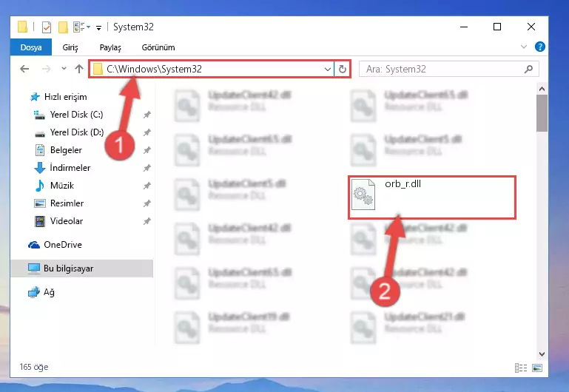The height and width of the screenshot is (392, 569).
Task: Click the pin icon next to Resimler
Action: [x=147, y=203]
